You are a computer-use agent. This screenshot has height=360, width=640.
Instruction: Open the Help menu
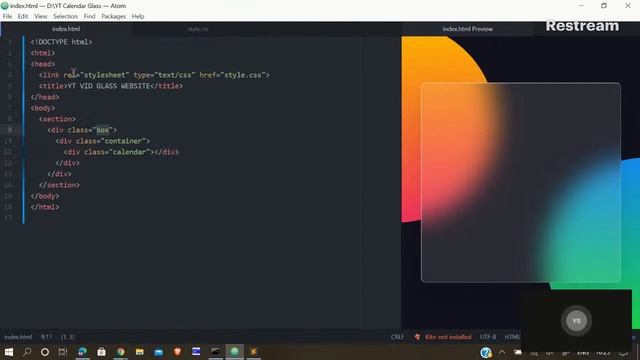coord(138,16)
